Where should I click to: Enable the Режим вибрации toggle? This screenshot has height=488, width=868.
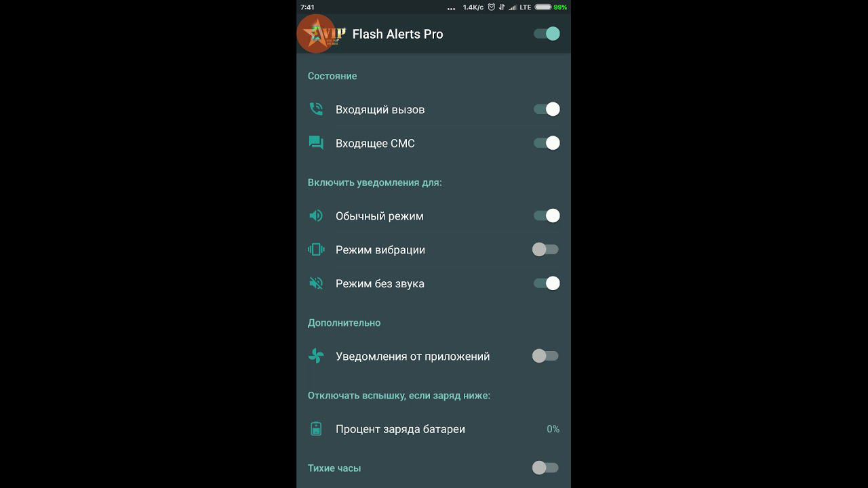(545, 249)
